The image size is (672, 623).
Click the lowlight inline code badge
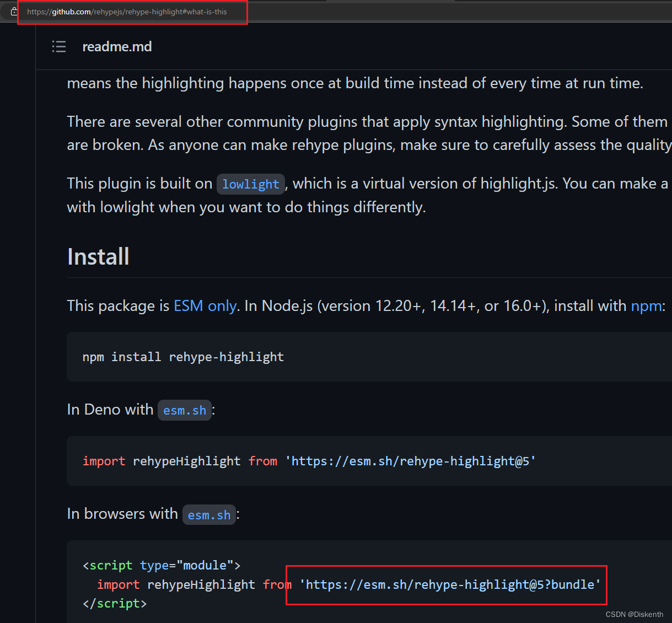[251, 184]
